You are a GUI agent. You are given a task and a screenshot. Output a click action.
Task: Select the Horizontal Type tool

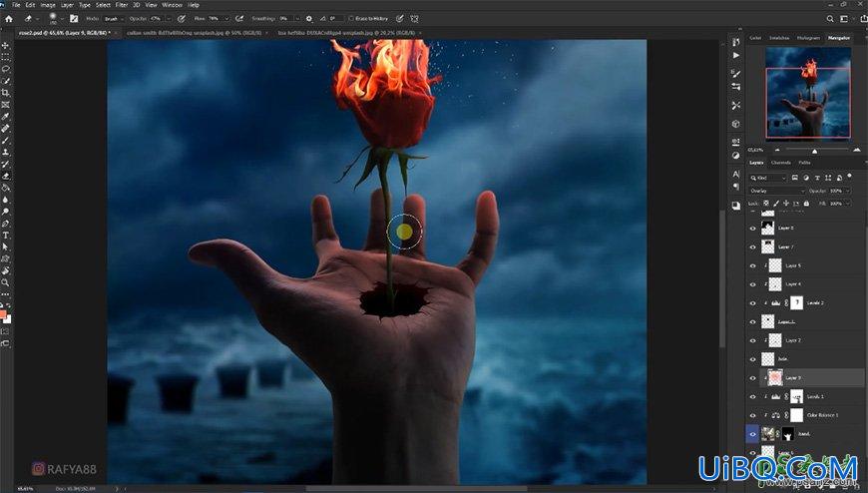coord(6,236)
